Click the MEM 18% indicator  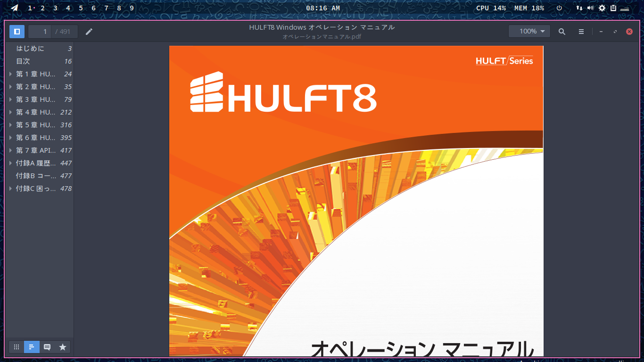529,8
